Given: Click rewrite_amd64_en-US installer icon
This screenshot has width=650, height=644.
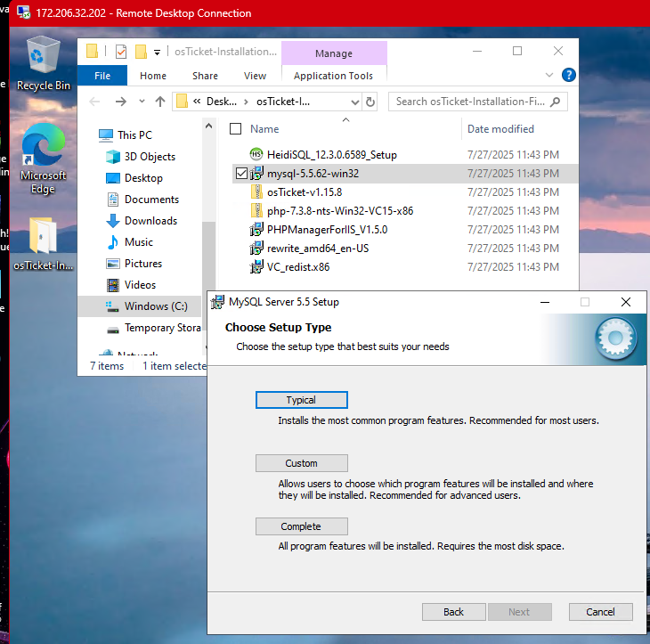Looking at the screenshot, I should pos(256,248).
